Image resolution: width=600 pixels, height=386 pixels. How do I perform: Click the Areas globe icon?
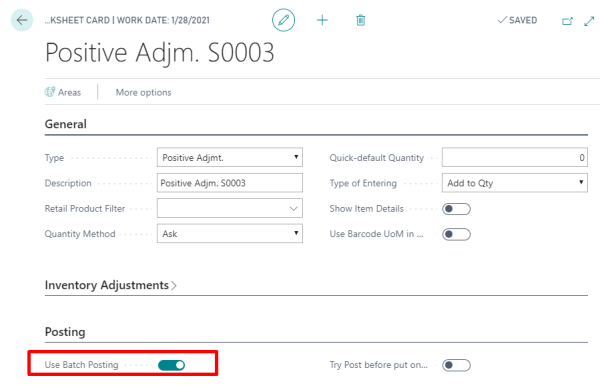(x=50, y=92)
